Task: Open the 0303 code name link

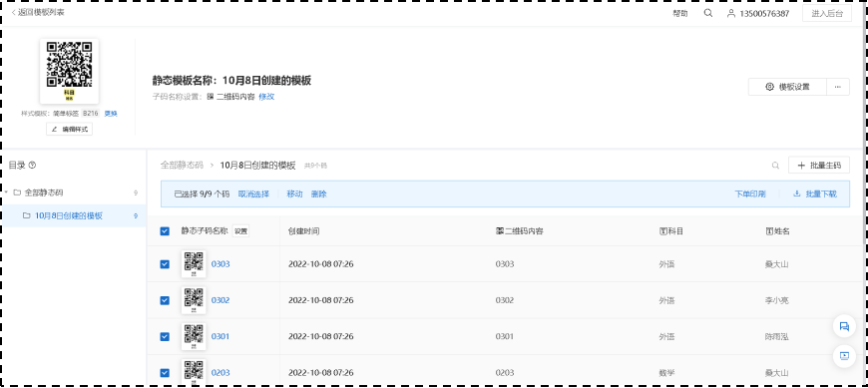Action: tap(220, 264)
